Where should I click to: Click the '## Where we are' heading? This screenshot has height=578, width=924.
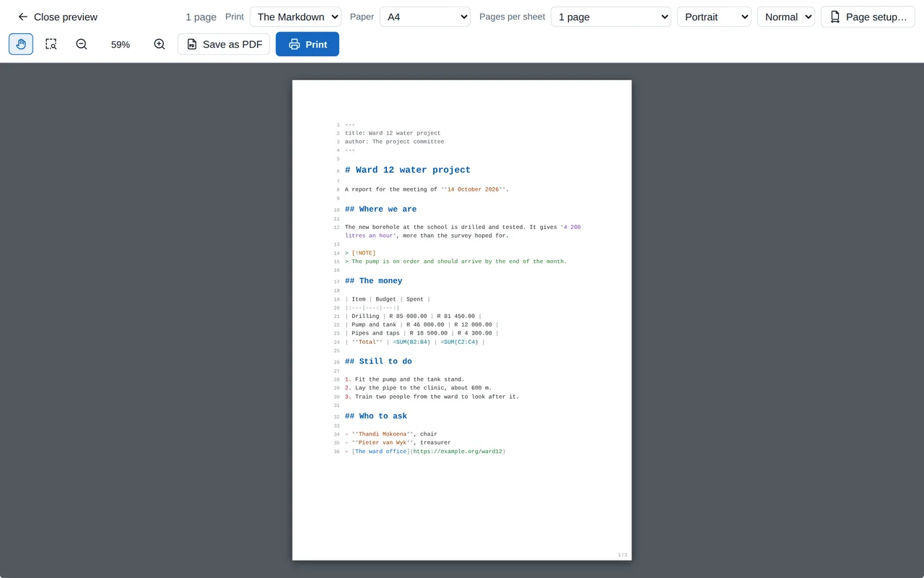pos(380,210)
